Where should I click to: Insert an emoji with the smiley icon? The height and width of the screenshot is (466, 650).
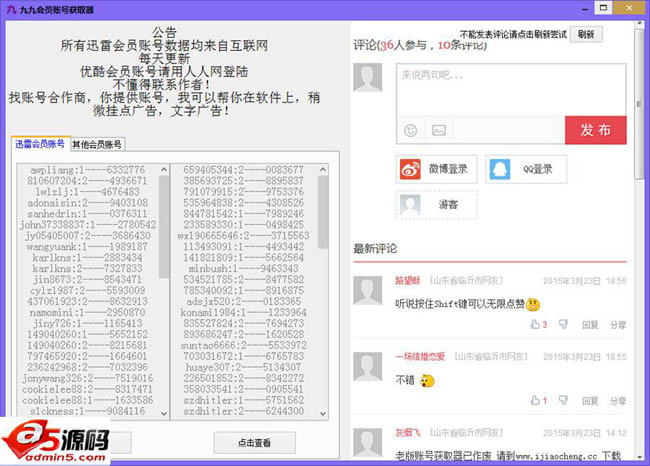point(410,131)
